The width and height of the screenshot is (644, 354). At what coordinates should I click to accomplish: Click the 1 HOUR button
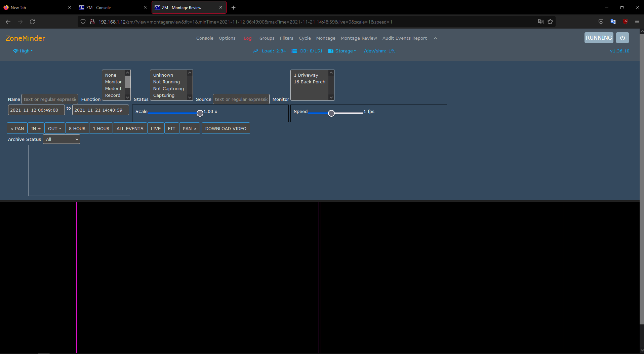click(101, 129)
